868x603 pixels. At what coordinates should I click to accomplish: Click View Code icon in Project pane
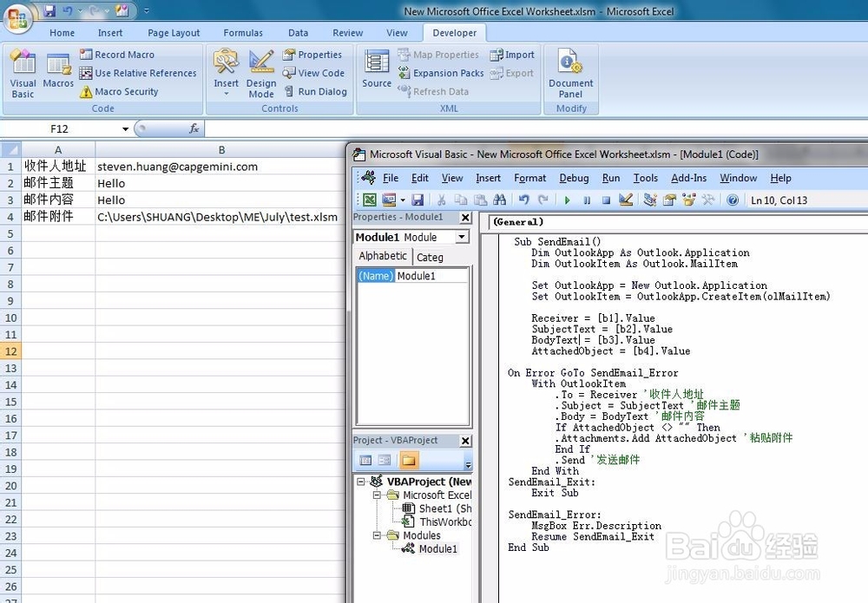click(365, 460)
